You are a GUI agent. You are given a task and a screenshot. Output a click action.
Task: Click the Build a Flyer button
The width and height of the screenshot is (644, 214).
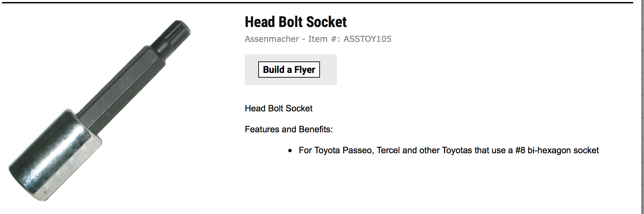(289, 70)
